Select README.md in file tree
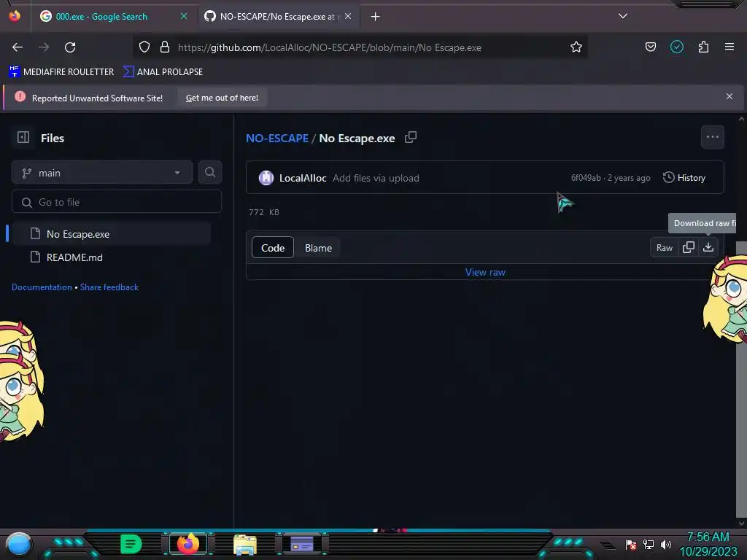This screenshot has width=747, height=560. (111, 257)
